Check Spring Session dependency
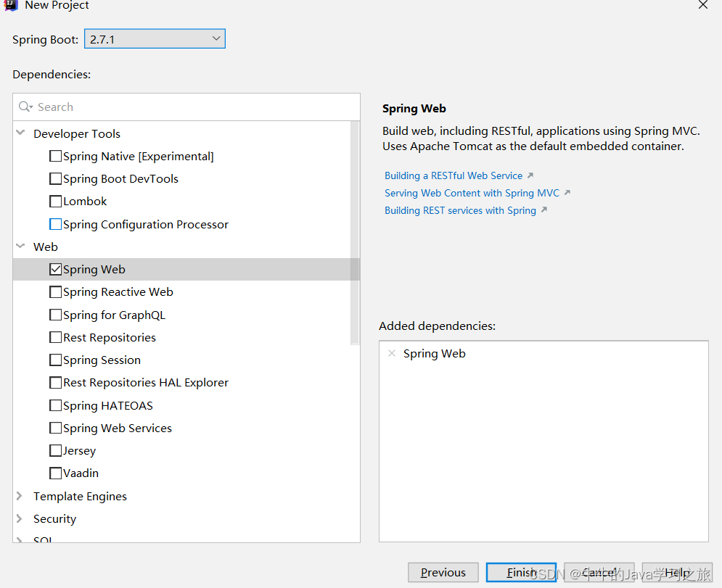The image size is (722, 588). 55,360
